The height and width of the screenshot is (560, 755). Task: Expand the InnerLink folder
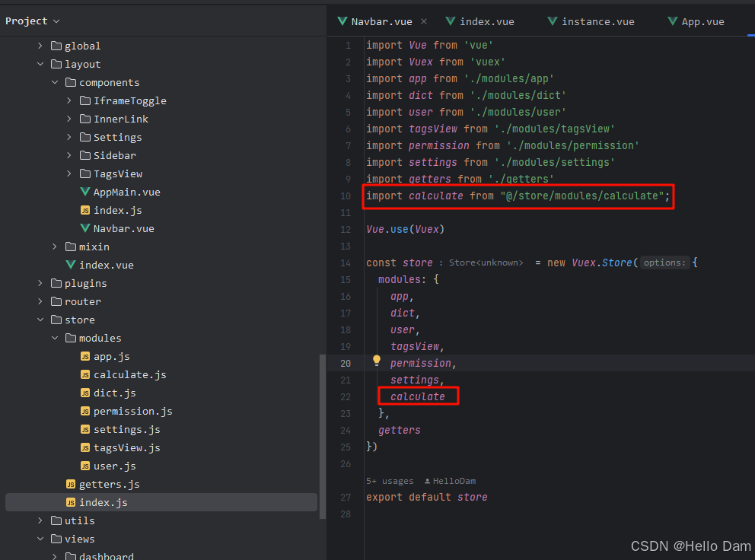click(68, 119)
